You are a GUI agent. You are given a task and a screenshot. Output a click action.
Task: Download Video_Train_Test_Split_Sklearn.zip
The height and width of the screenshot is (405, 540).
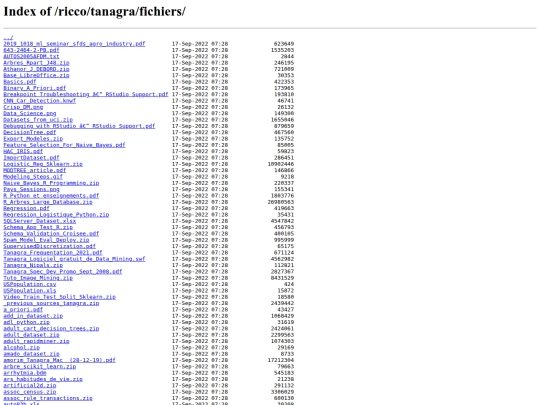coord(60,297)
